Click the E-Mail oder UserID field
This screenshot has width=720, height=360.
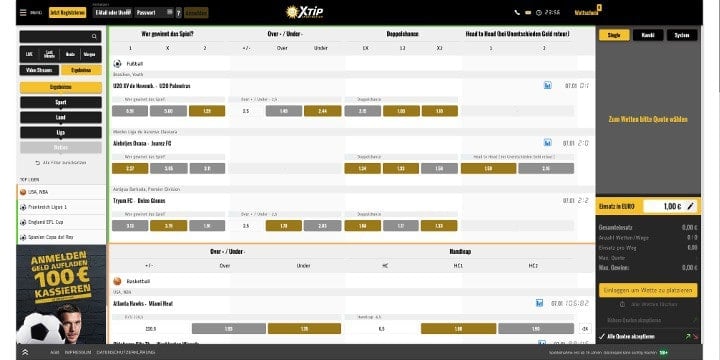(x=113, y=13)
